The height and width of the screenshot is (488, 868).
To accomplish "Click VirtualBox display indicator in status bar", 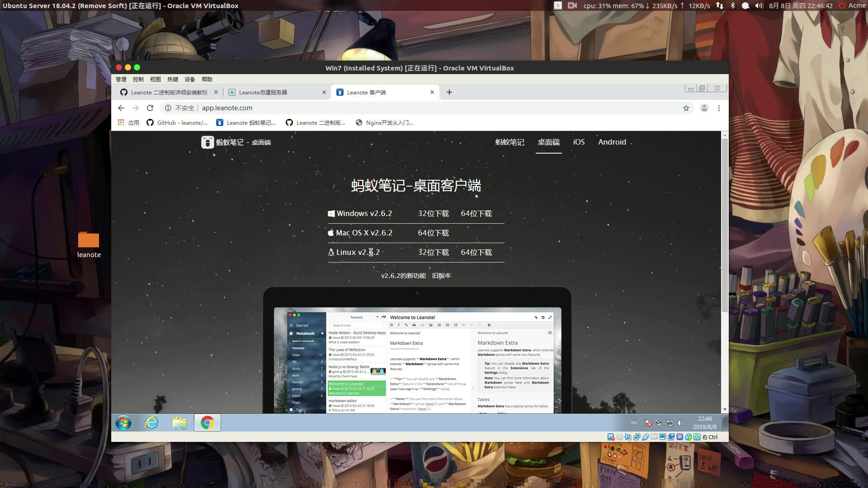I will coord(662,437).
